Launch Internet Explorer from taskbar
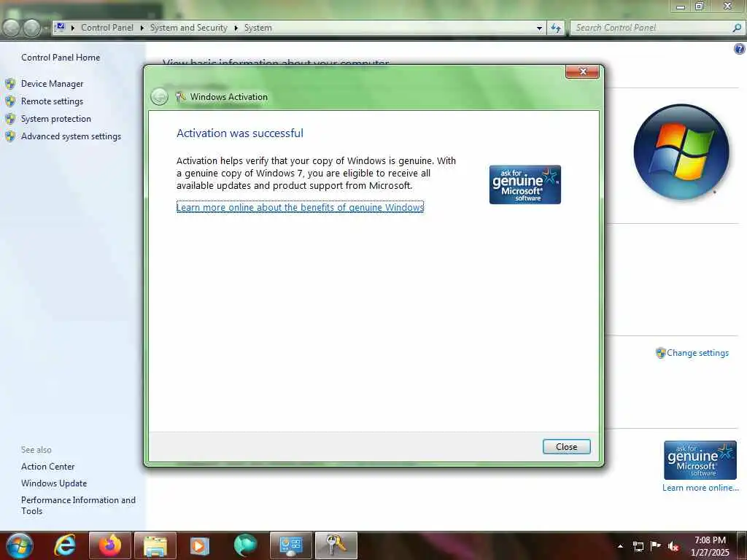 coord(65,545)
